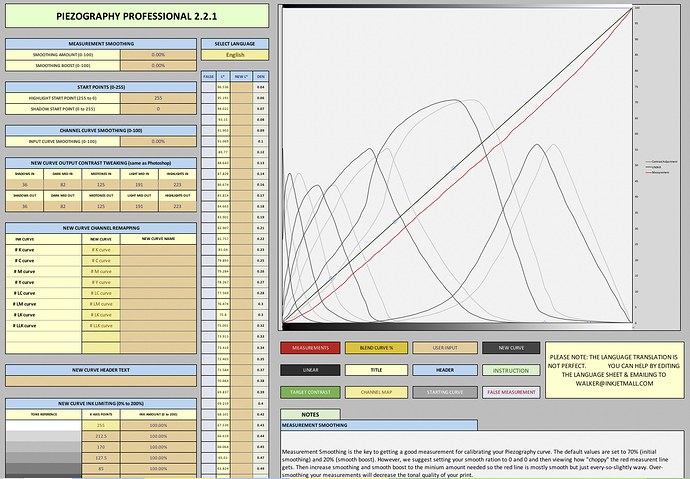Open NEW CURVE dropdown for # LC curve
The image size is (690, 479).
coord(101,293)
